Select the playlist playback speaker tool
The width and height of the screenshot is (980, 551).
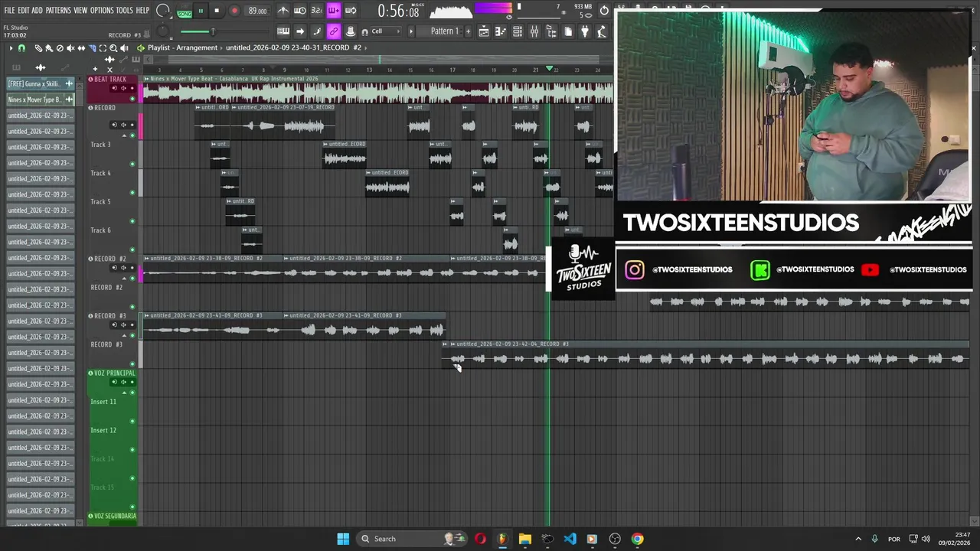124,48
